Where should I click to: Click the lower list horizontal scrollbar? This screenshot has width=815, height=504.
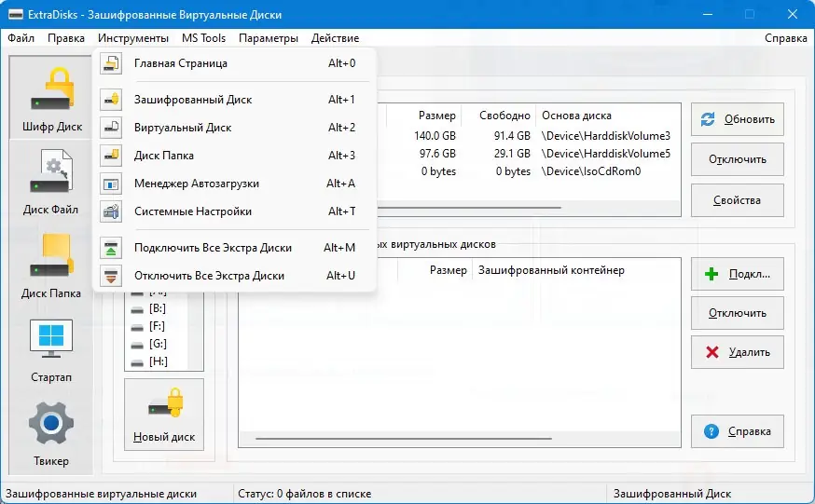(404, 439)
